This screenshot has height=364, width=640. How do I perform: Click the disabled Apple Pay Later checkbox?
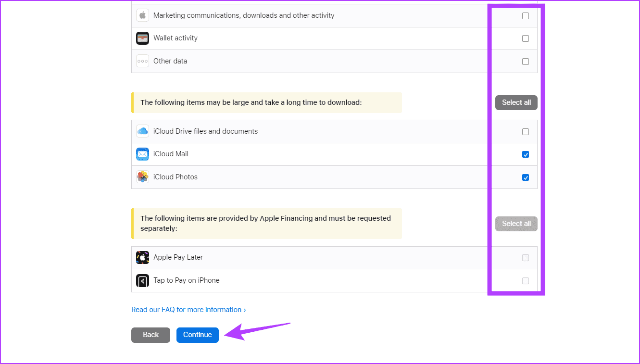coord(526,258)
